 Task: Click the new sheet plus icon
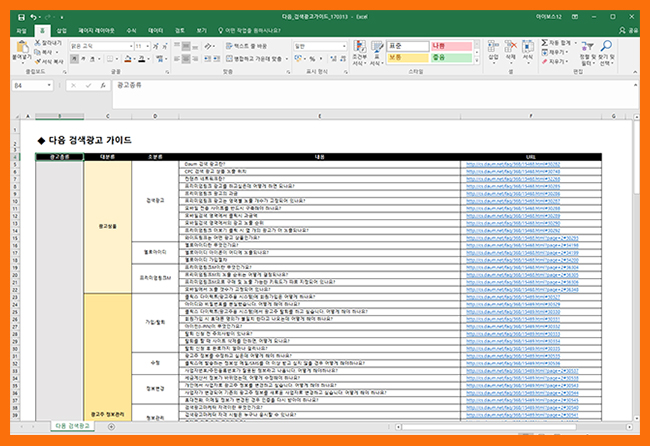point(111,427)
